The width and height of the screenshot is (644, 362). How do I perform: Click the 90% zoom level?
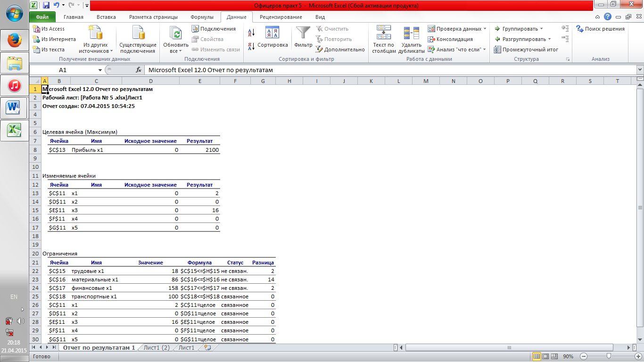coord(568,356)
